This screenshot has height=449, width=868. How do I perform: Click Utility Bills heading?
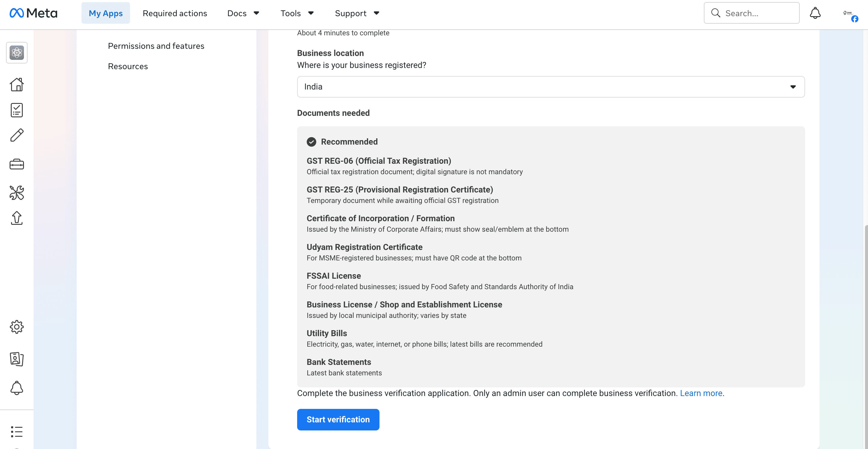pos(326,333)
